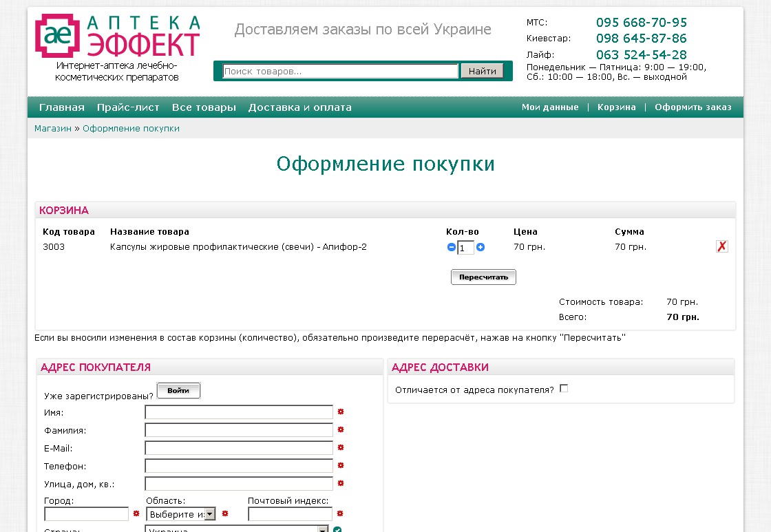Click the АДРЕС ДОСТАВКИ section header

(x=440, y=368)
